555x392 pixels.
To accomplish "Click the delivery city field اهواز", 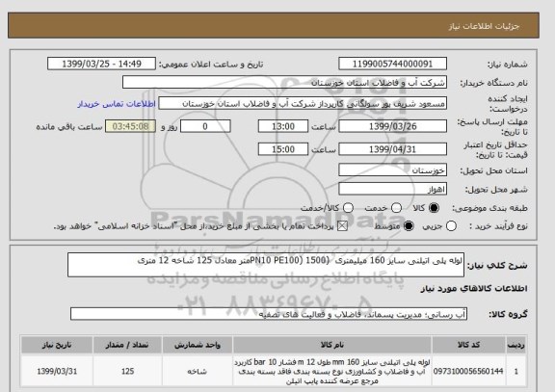I will coord(392,189).
